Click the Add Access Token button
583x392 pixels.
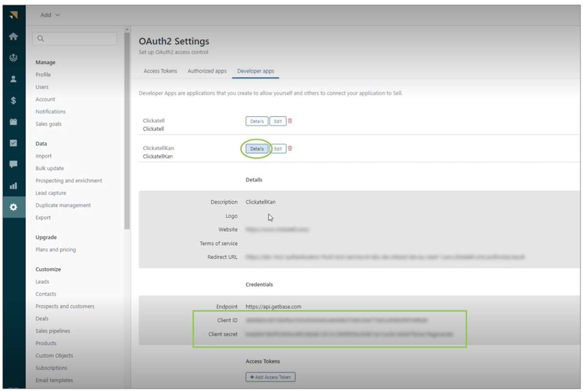click(270, 377)
